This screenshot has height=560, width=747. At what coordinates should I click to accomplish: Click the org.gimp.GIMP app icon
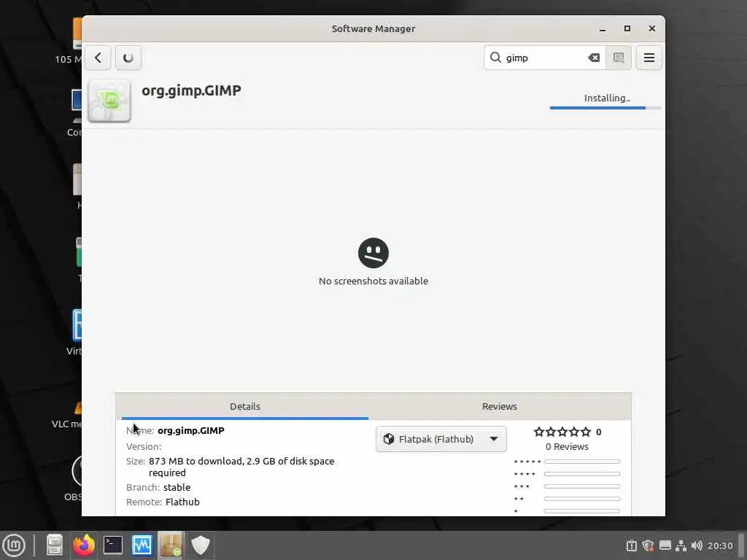[x=109, y=101]
